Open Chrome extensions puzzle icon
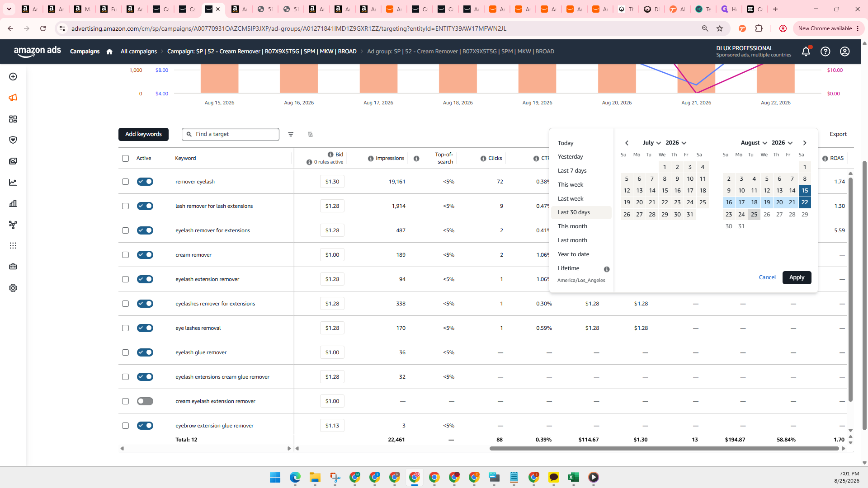This screenshot has width=868, height=488. (x=759, y=28)
